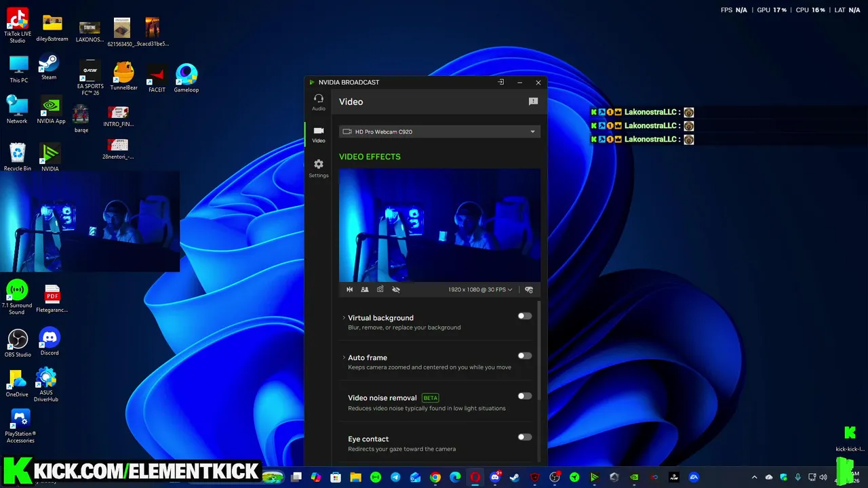Viewport: 868px width, 488px height.
Task: Select the NVIDIA App desktop shortcut
Action: 51,110
